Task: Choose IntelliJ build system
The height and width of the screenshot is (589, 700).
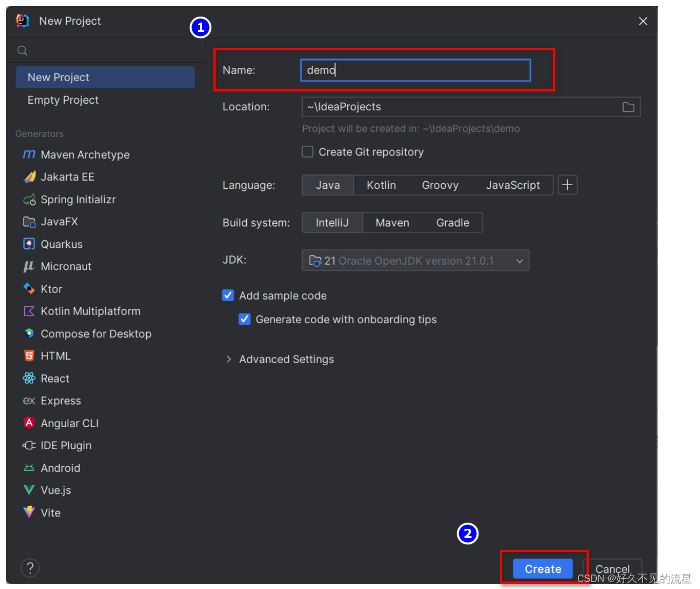Action: 332,223
